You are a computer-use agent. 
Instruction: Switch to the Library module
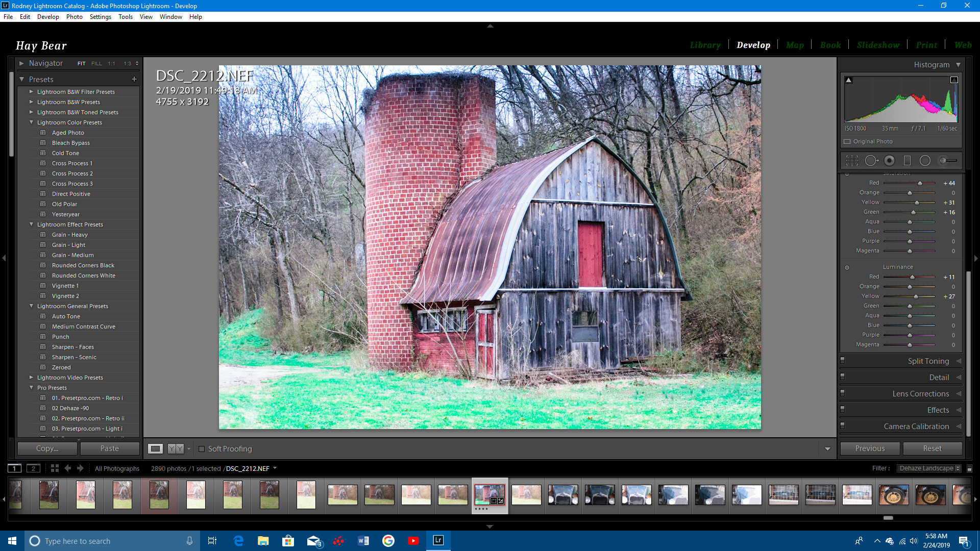(x=705, y=45)
